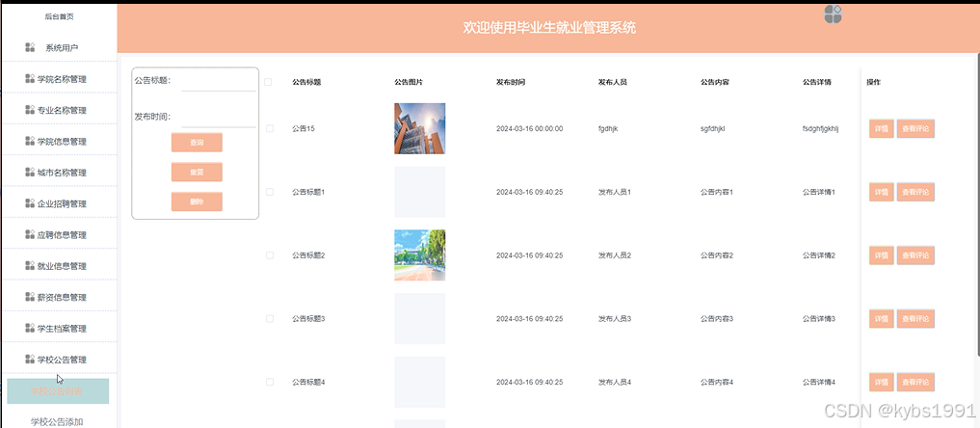980x428 pixels.
Task: Click the 公告标题 column header
Action: click(x=306, y=82)
